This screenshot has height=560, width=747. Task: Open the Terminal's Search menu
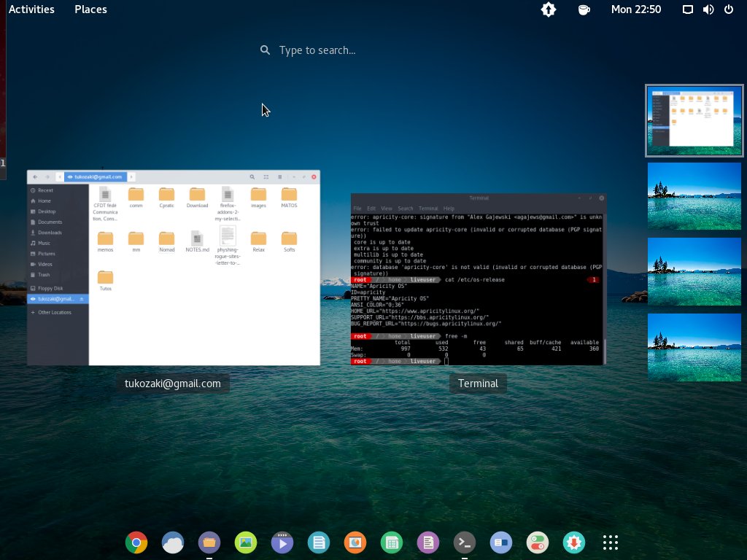[x=406, y=208]
